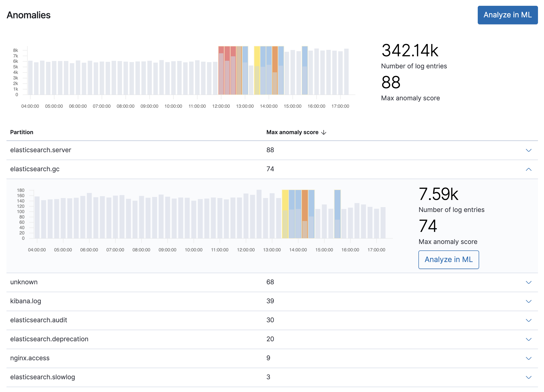
Task: Click the isolated blue anomaly bar in gc chart
Action: point(337,214)
